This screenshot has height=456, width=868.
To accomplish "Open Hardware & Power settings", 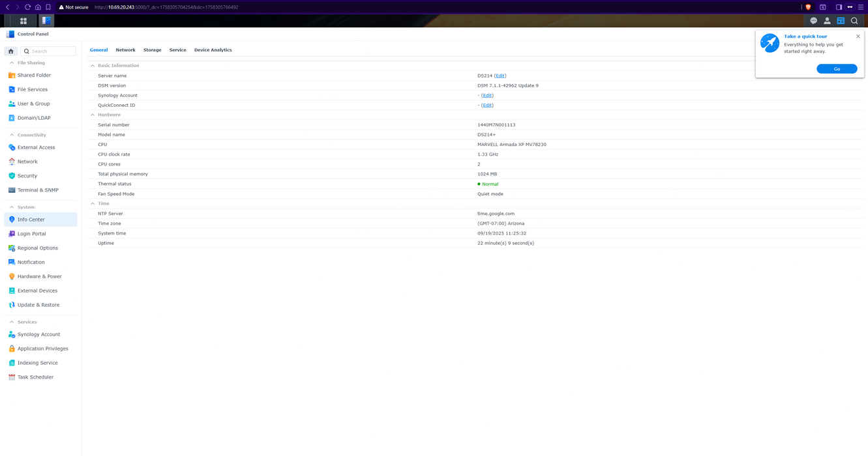I will click(39, 277).
